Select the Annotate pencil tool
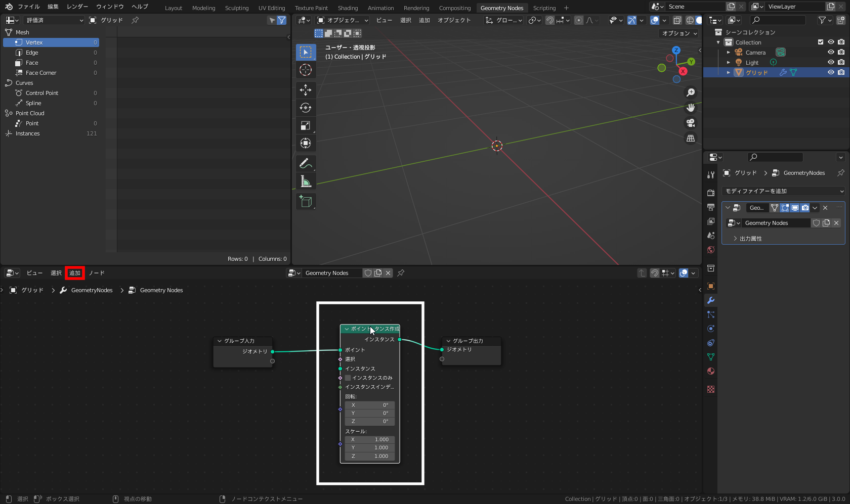850x504 pixels. pyautogui.click(x=306, y=163)
